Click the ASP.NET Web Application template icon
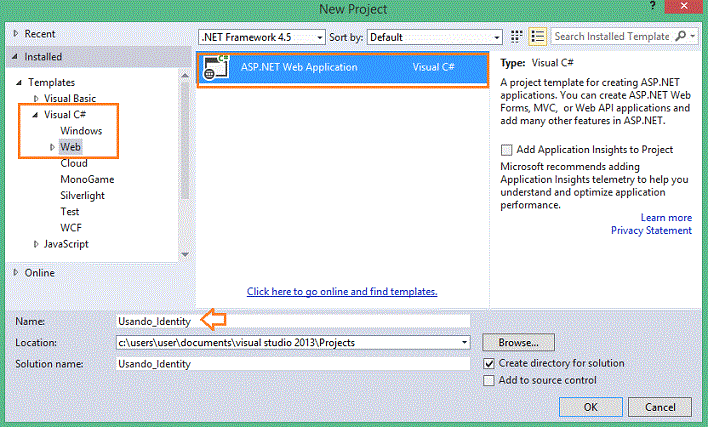Screen dimensions: 708x427 point(215,68)
